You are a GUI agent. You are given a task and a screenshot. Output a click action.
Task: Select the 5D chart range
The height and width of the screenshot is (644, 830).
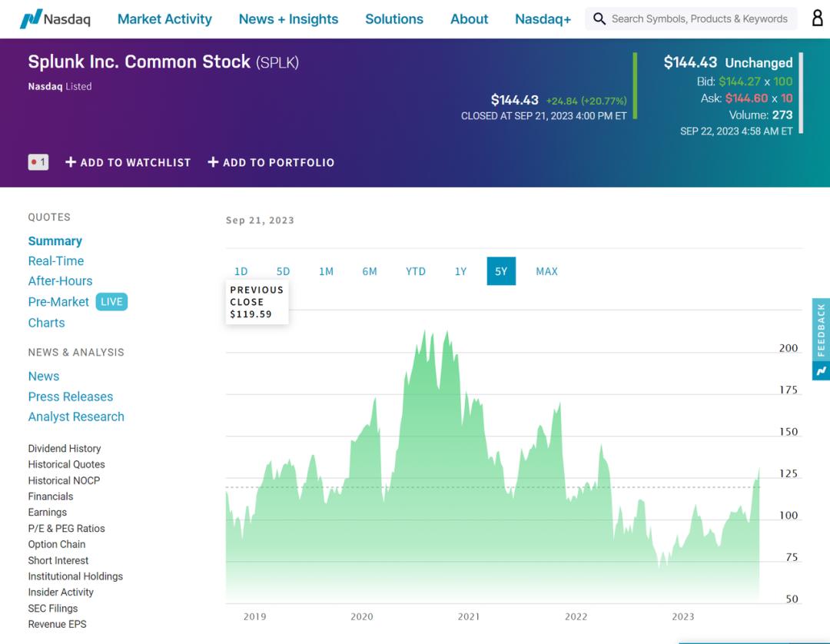pyautogui.click(x=283, y=271)
